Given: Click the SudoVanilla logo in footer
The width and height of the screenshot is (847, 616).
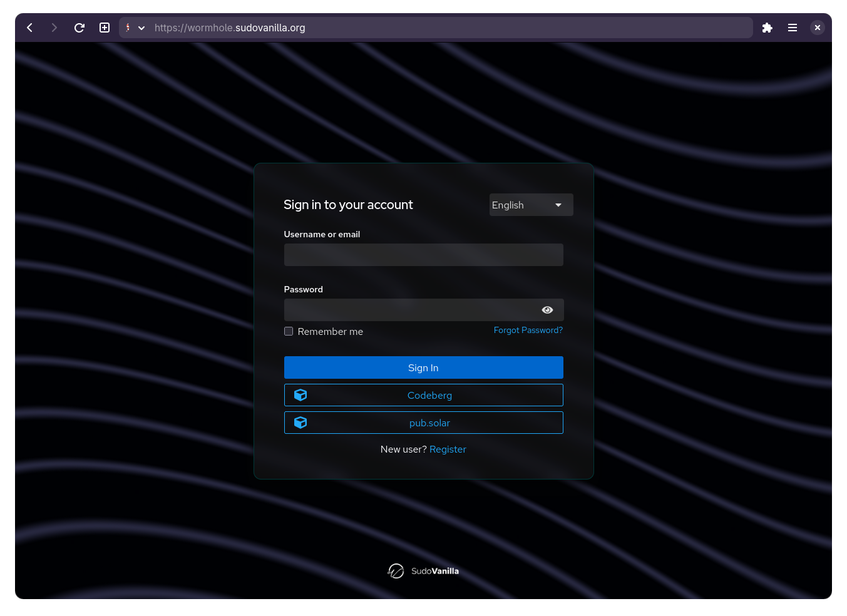Looking at the screenshot, I should [x=423, y=571].
